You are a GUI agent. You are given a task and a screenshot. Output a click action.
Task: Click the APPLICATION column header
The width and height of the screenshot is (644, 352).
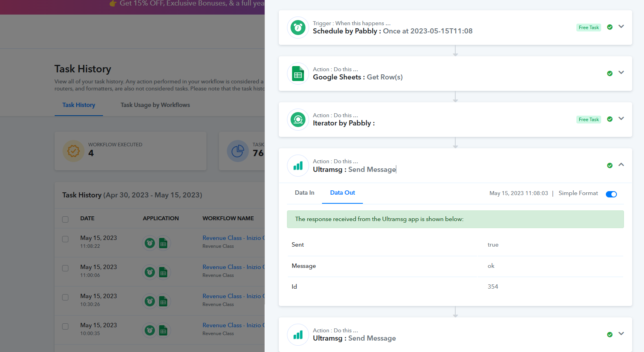[x=161, y=218]
